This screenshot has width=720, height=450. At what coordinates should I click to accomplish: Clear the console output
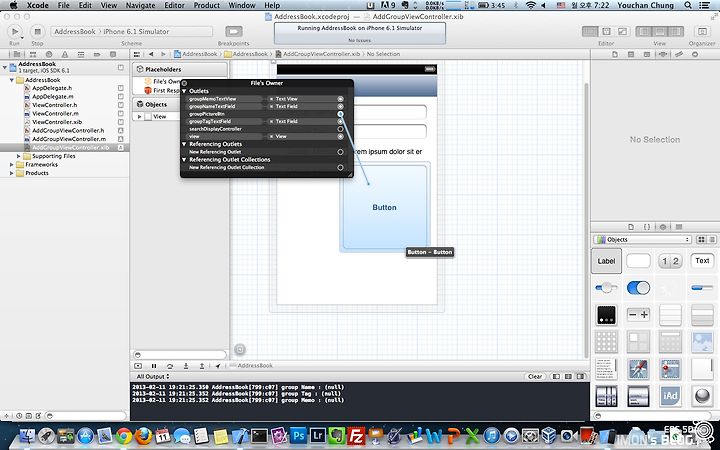[535, 377]
